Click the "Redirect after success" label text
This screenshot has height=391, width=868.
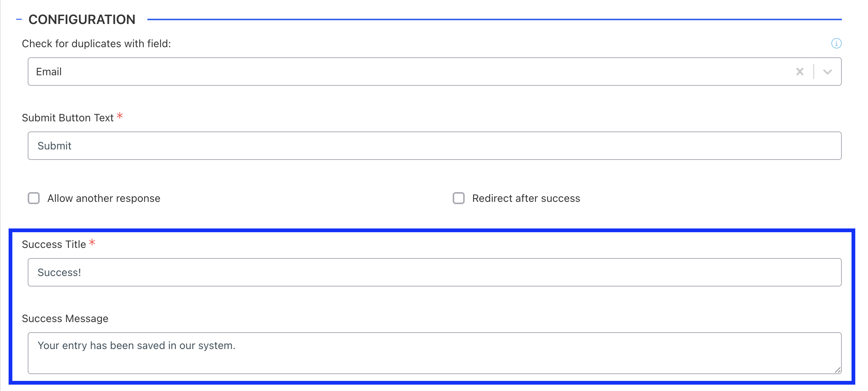click(x=526, y=198)
